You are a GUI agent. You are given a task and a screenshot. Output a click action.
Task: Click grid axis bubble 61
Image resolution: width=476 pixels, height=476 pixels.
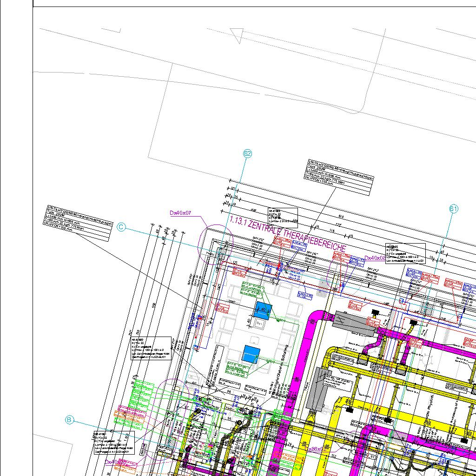point(454,209)
